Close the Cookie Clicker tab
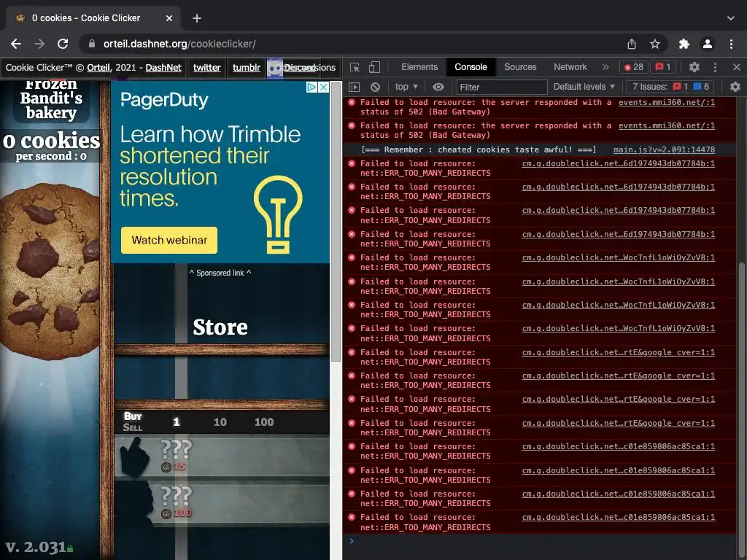This screenshot has width=747, height=560. coord(169,18)
